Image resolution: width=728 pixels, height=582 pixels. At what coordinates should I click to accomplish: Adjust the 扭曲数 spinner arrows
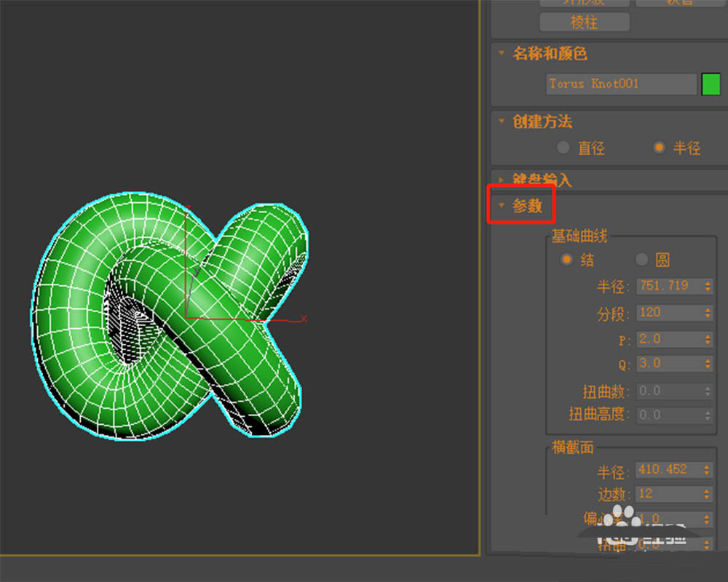click(708, 391)
